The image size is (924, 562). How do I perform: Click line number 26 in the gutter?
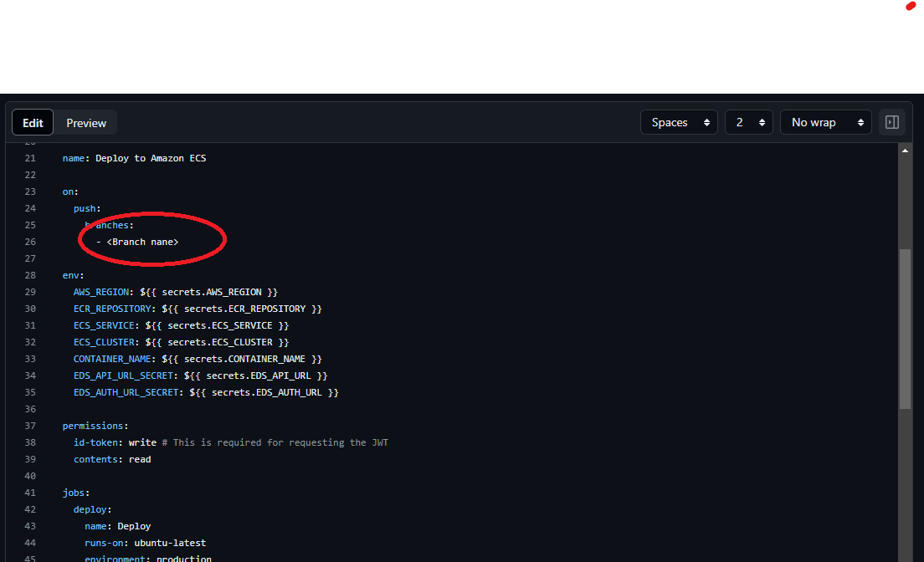30,242
